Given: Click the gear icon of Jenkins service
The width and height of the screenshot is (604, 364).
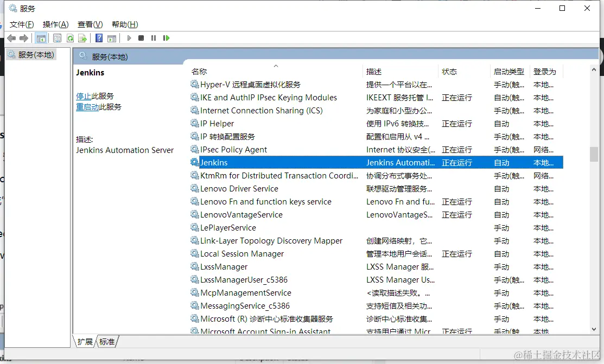Looking at the screenshot, I should click(x=194, y=162).
